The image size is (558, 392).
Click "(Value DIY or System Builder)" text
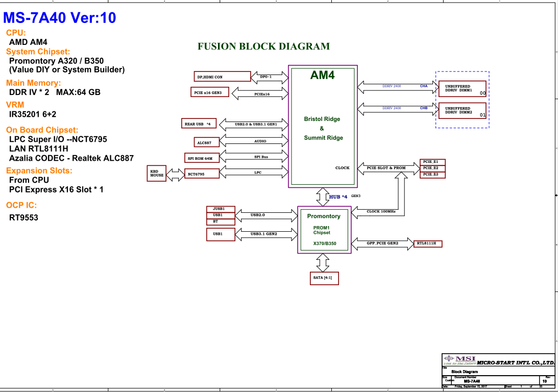[67, 70]
